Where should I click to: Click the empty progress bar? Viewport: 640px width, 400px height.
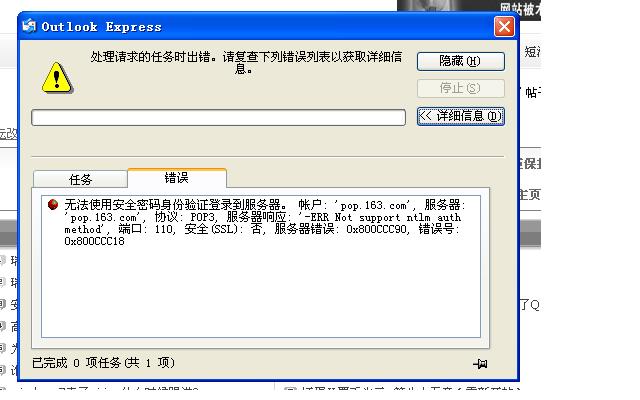[x=218, y=118]
